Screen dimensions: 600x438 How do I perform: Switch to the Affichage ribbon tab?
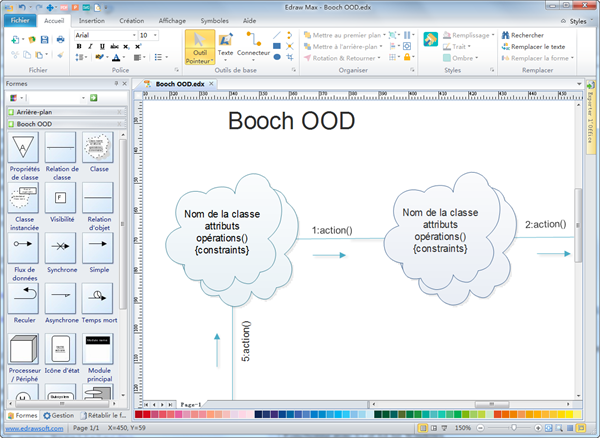pyautogui.click(x=172, y=19)
